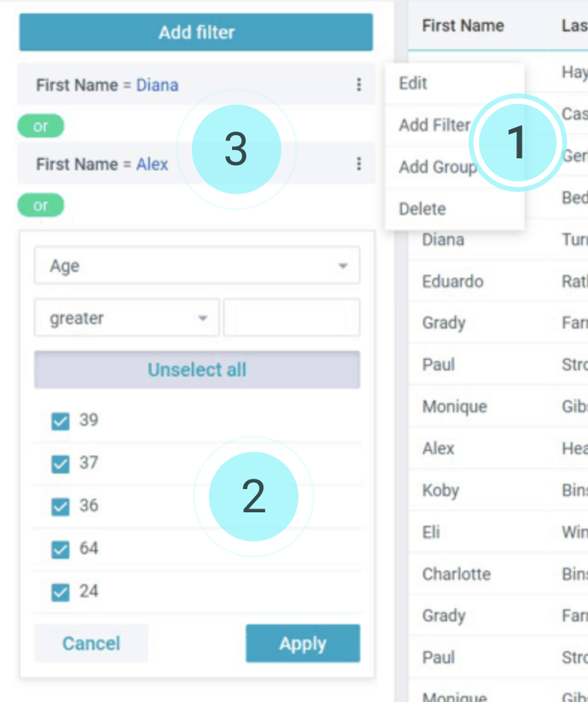Toggle the 'or' operator below Alex filter
The width and height of the screenshot is (588, 702).
(41, 205)
